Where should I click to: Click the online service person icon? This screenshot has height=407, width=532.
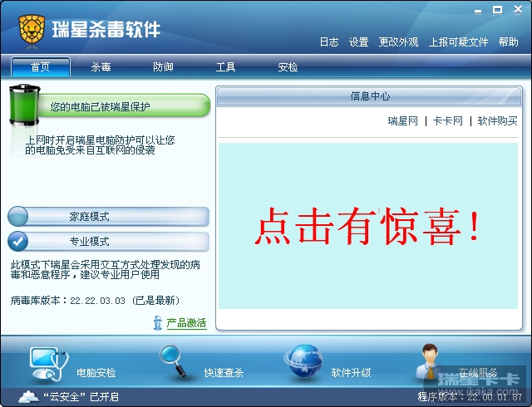click(429, 361)
